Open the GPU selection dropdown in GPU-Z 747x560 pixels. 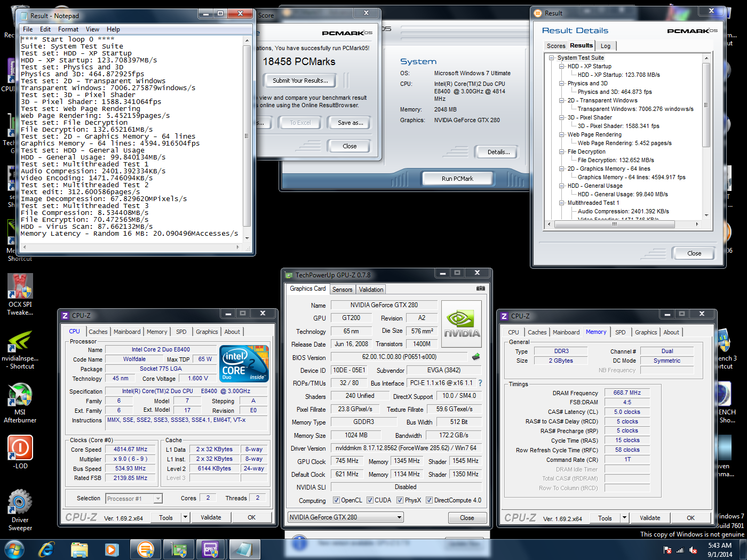pos(346,517)
